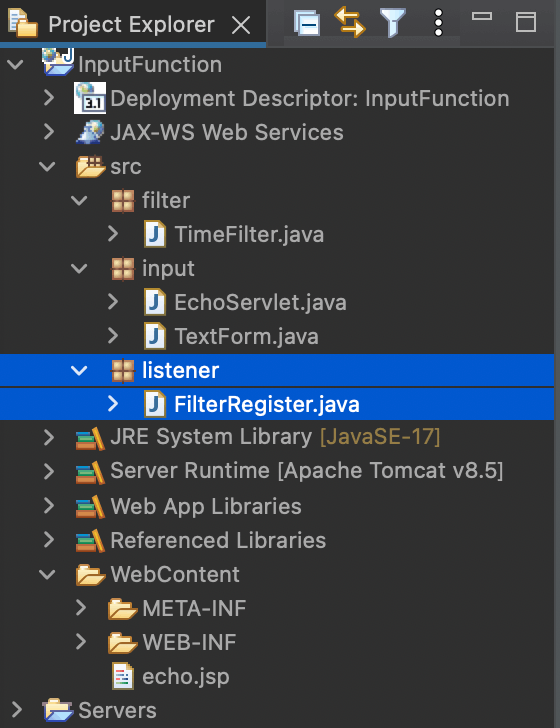Viewport: 560px width, 728px height.
Task: Click the Deployment Descriptor icon
Action: pos(90,98)
